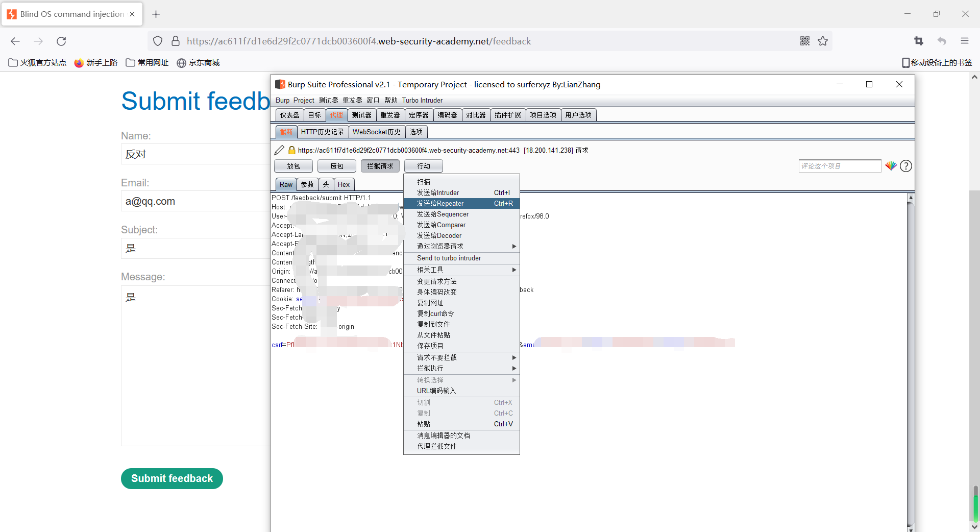This screenshot has height=532, width=980.
Task: Close the Blind OS command injection tab
Action: (x=132, y=14)
